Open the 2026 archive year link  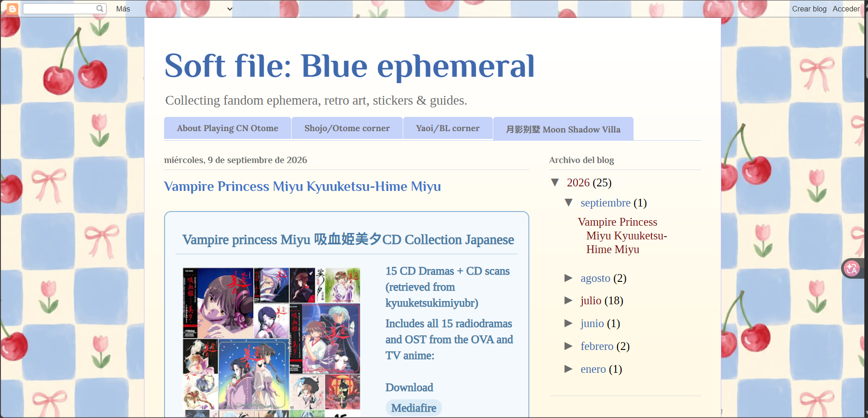[x=578, y=183]
